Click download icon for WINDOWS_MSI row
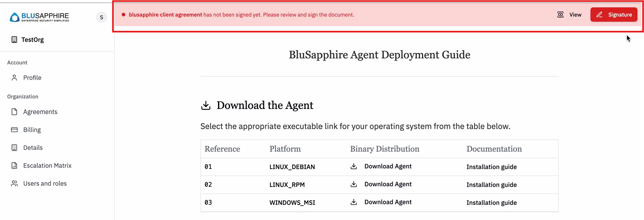Screen dimensions: 644x220 click(x=353, y=202)
